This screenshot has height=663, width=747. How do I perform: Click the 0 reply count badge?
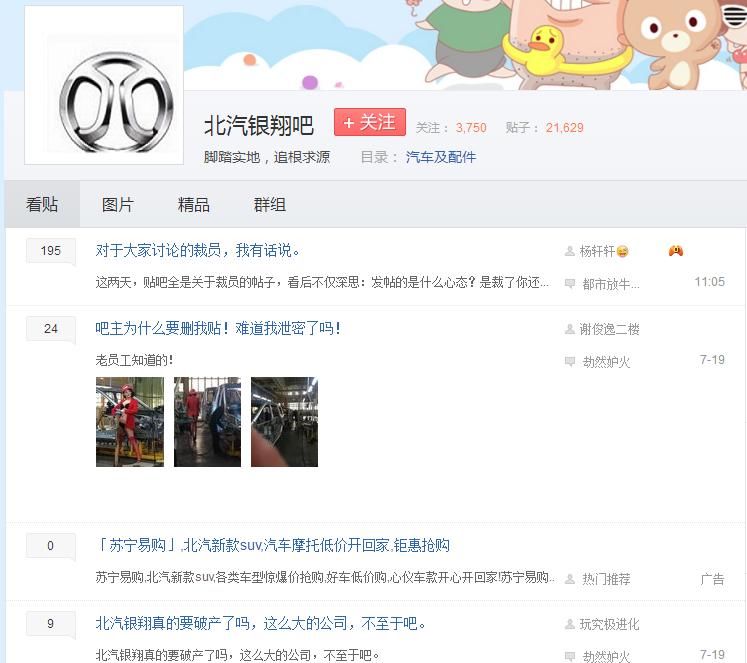point(50,545)
